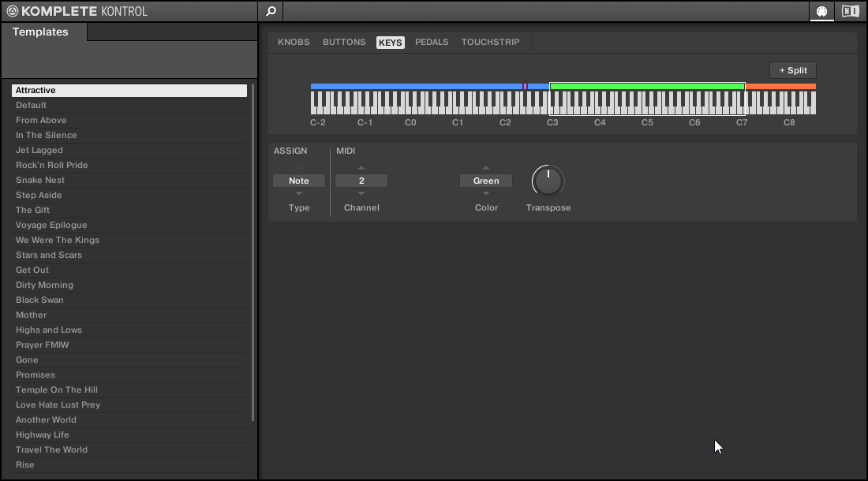
Task: Select the Dirty Morning template
Action: (x=129, y=285)
